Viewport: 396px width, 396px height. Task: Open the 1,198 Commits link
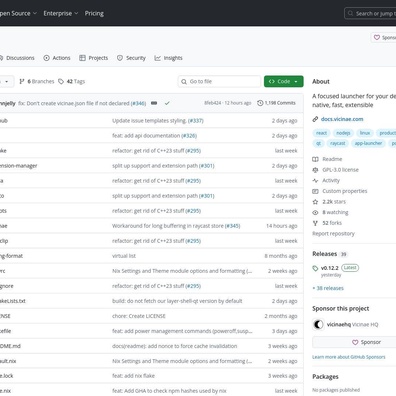(277, 103)
